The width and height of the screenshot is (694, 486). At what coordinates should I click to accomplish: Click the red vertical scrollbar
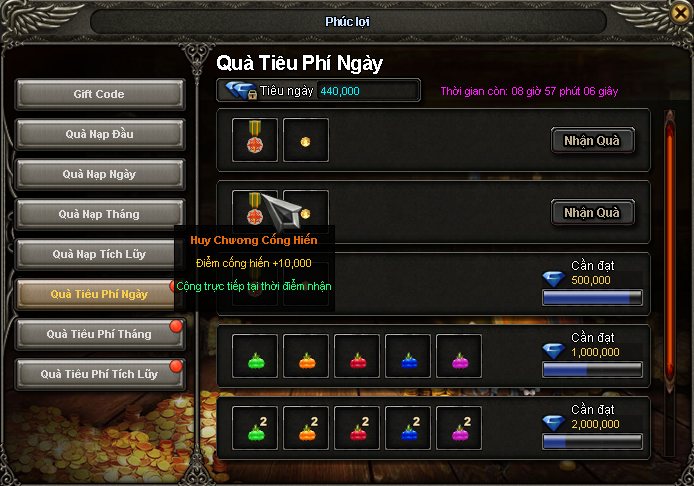pos(670,250)
